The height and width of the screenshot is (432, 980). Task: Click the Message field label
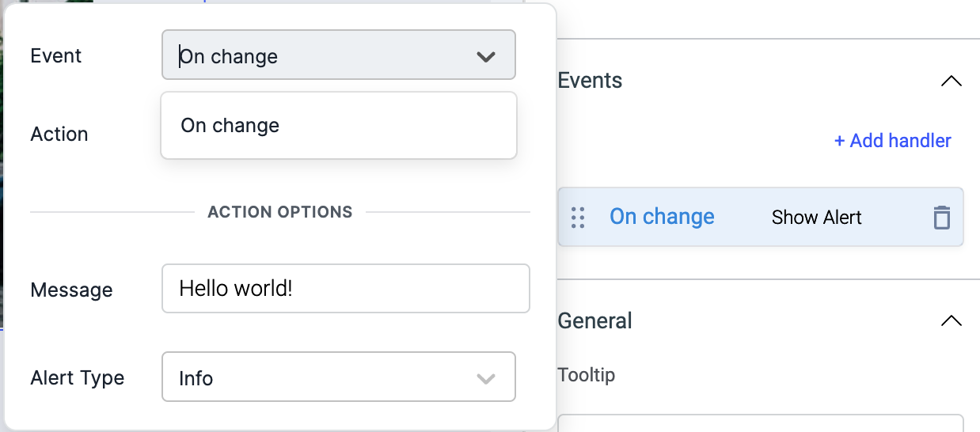[x=71, y=290]
